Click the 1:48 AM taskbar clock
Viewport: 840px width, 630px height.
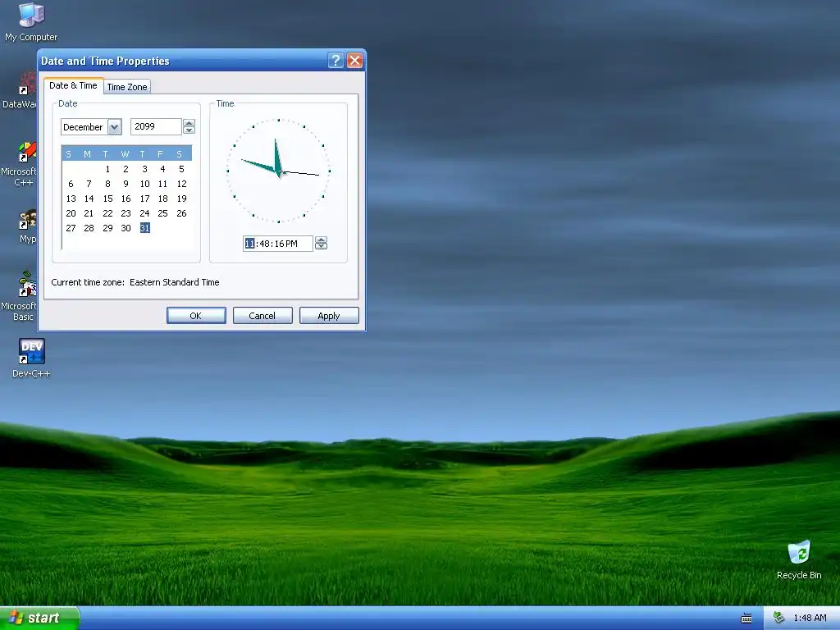(810, 618)
